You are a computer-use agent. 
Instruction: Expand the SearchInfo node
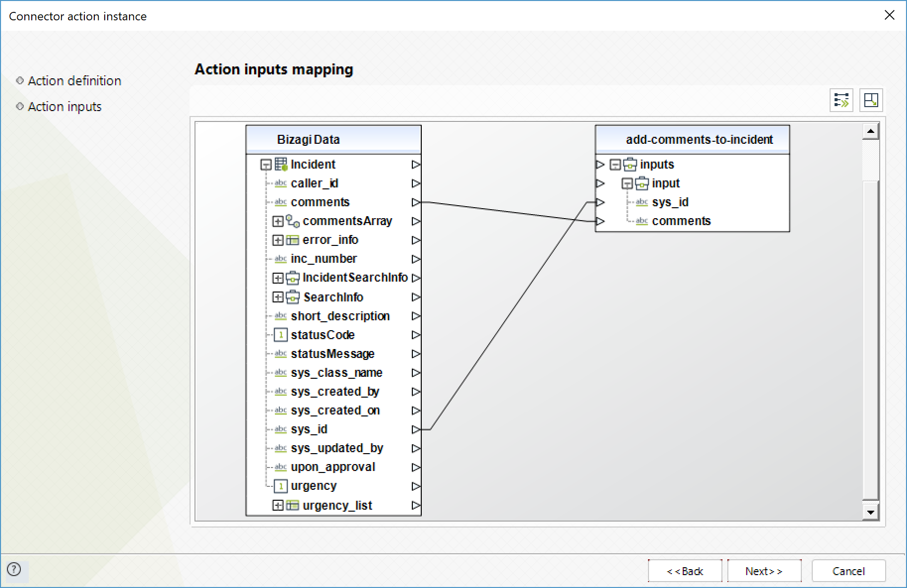(278, 297)
